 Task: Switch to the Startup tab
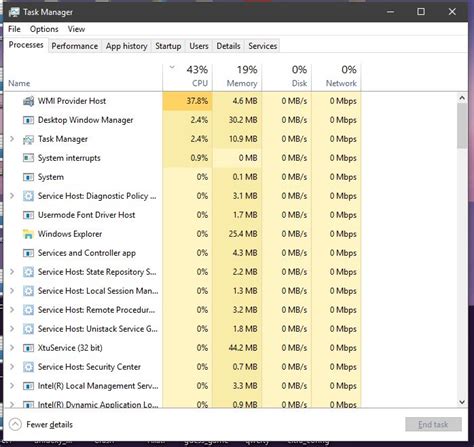[x=168, y=46]
